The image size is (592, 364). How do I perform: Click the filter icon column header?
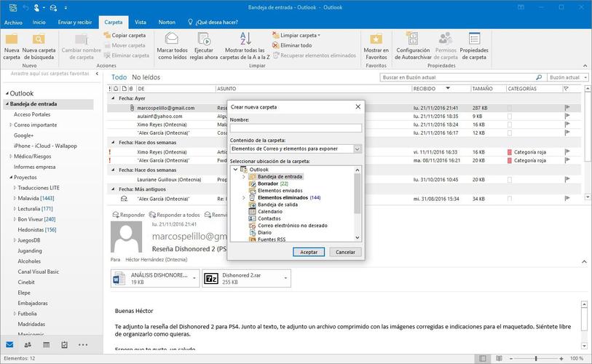(x=566, y=89)
